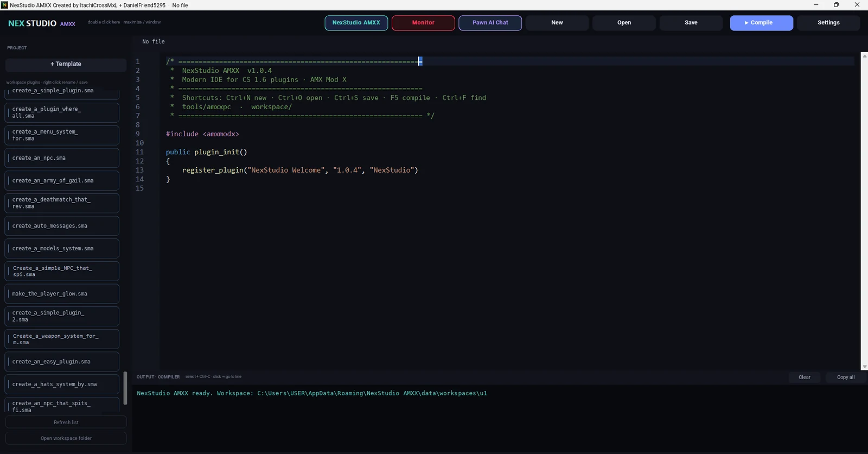
Task: Select create_auto_messages.sma
Action: (62, 226)
